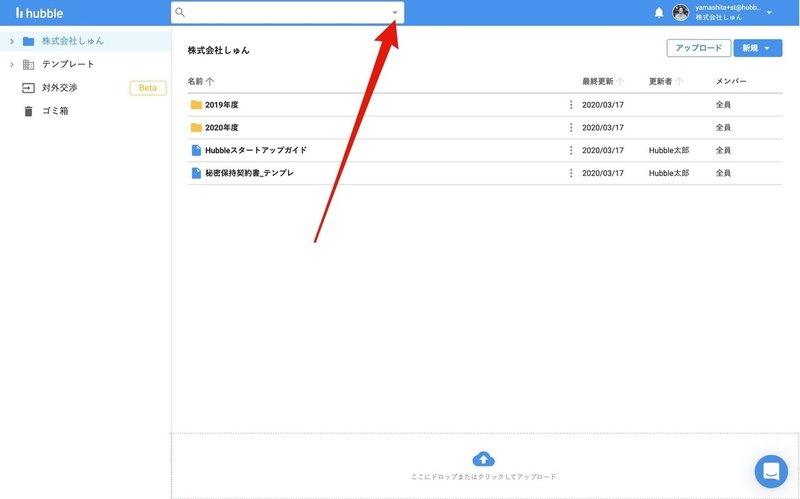
Task: Click the hubble logo
Action: click(x=39, y=13)
